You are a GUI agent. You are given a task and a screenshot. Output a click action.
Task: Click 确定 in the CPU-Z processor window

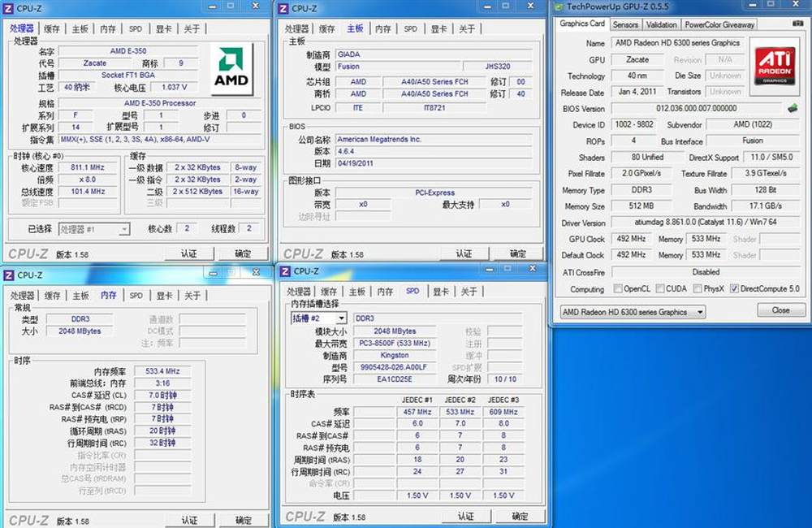[x=242, y=254]
